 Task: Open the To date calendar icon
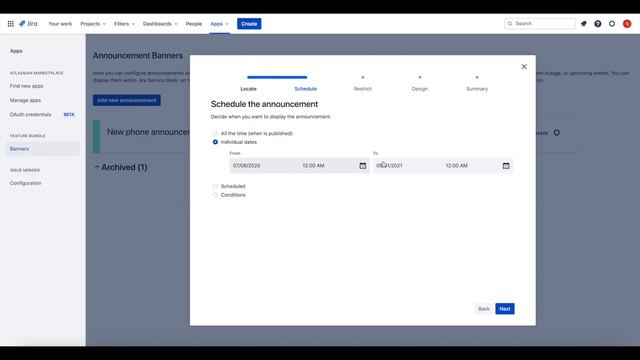coord(506,166)
